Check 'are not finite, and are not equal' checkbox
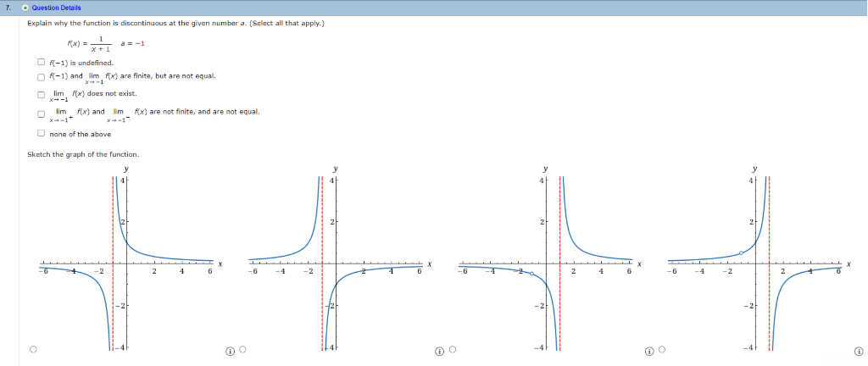This screenshot has height=366, width=868. click(x=41, y=114)
